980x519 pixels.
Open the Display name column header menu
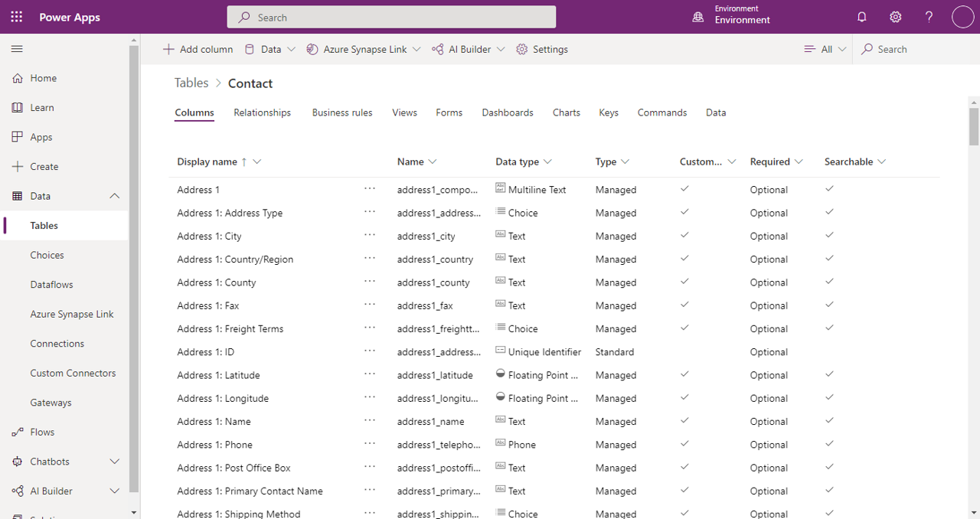coord(257,162)
